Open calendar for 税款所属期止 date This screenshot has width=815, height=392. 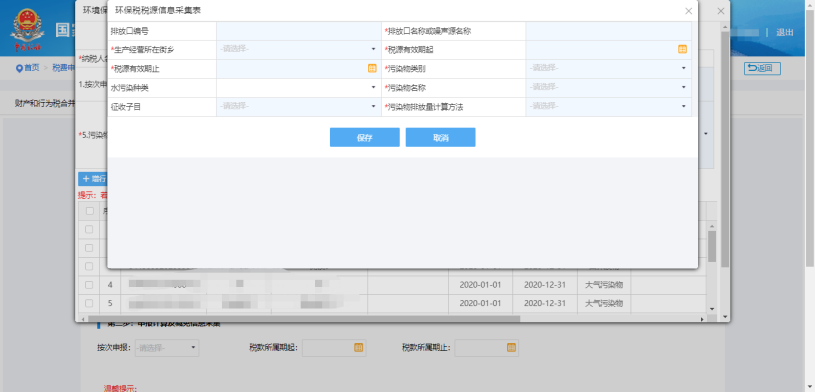tap(511, 347)
